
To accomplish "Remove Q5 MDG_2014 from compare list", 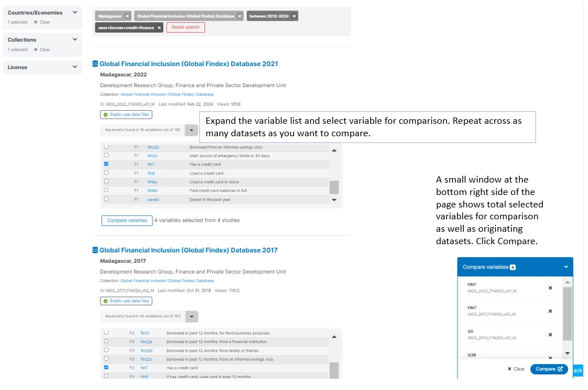I will tap(550, 335).
